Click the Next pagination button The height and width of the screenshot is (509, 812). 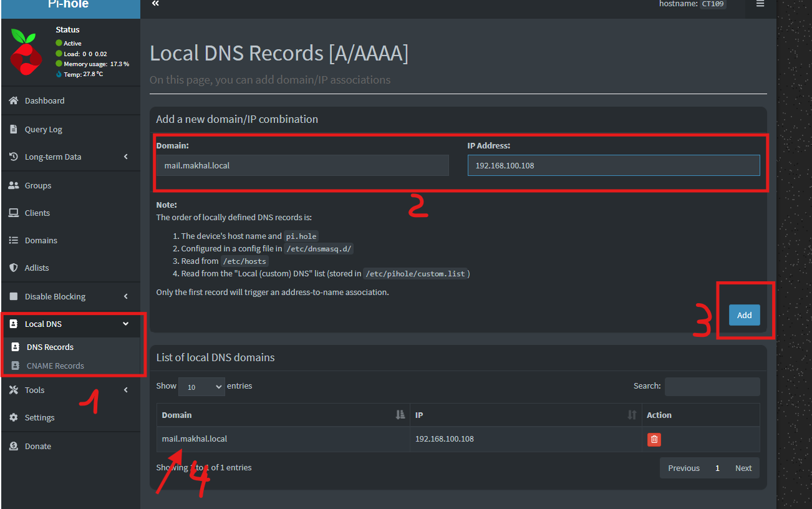[743, 468]
